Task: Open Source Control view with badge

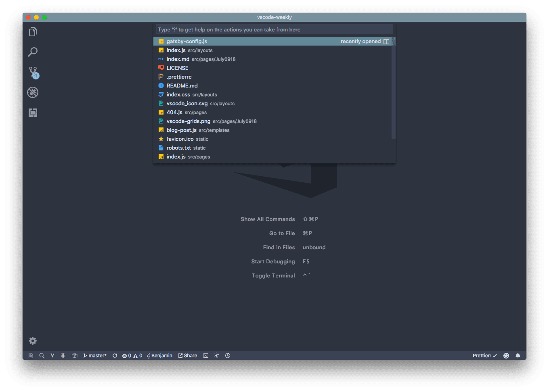Action: pos(33,72)
